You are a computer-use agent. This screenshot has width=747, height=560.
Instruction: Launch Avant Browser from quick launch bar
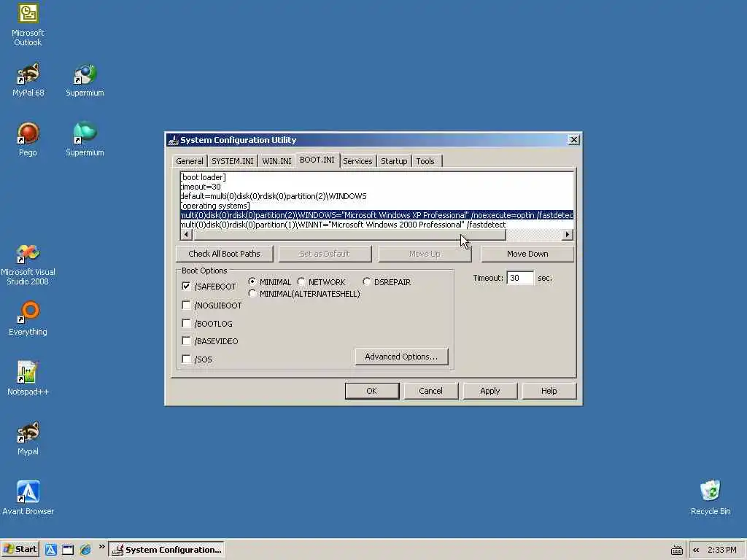tap(51, 550)
